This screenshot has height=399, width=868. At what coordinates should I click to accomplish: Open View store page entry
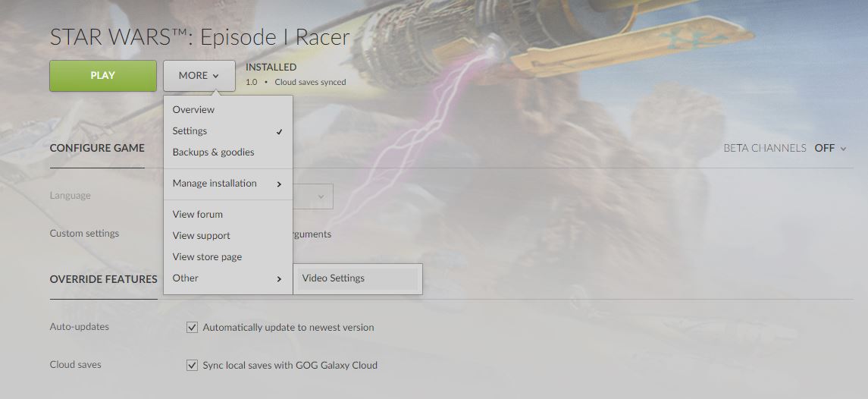tap(228, 256)
